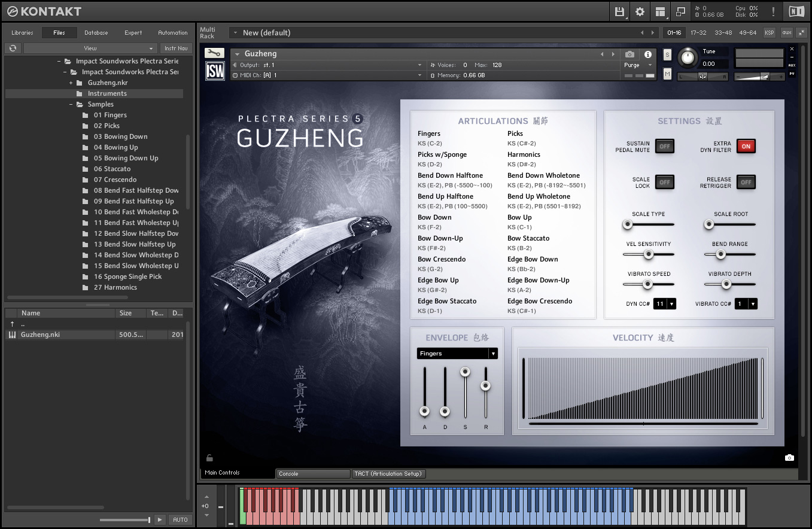Toggle the AUTO preview button
Image resolution: width=812 pixels, height=529 pixels.
coord(180,519)
